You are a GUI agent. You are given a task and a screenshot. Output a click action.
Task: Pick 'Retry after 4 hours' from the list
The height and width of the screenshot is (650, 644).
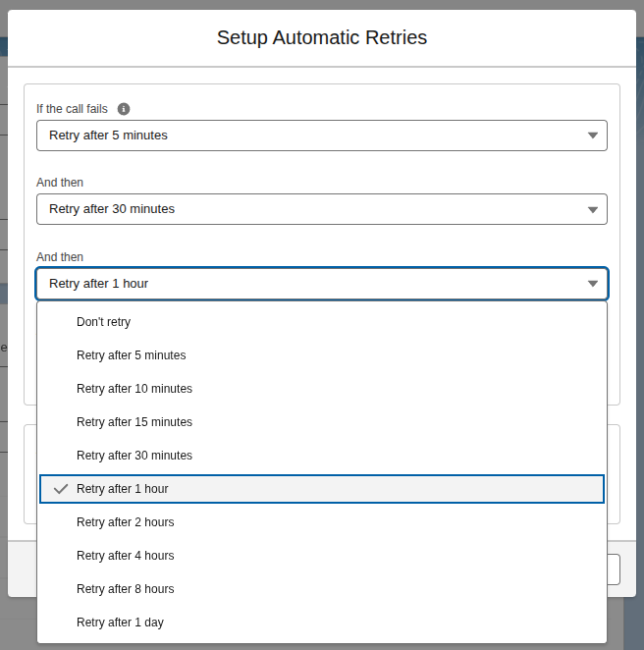[x=125, y=556]
